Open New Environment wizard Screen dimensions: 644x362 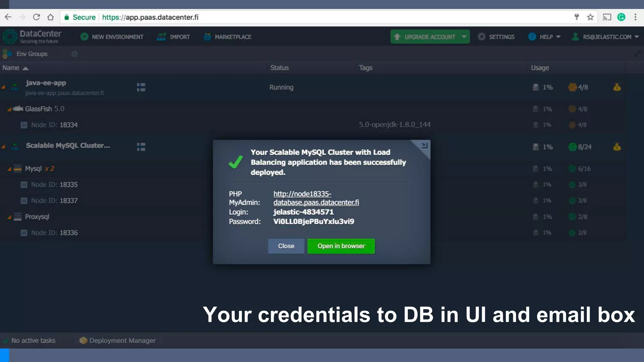tap(112, 37)
